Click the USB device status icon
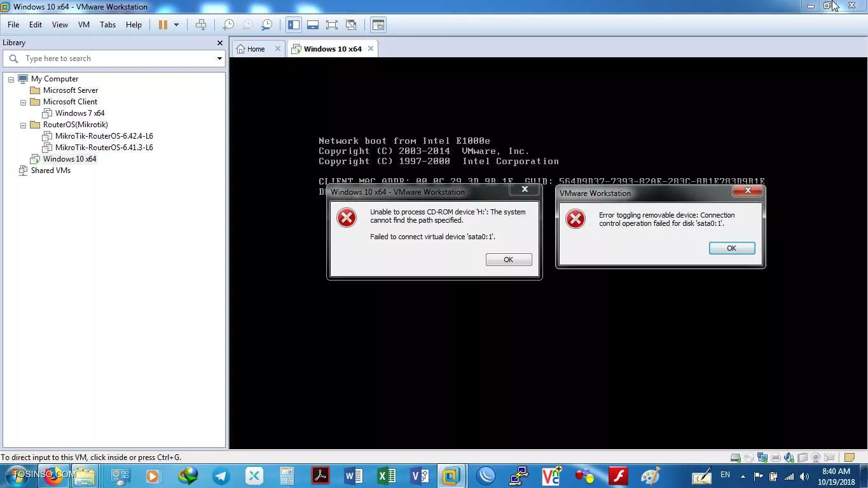The image size is (868, 488). (803, 457)
